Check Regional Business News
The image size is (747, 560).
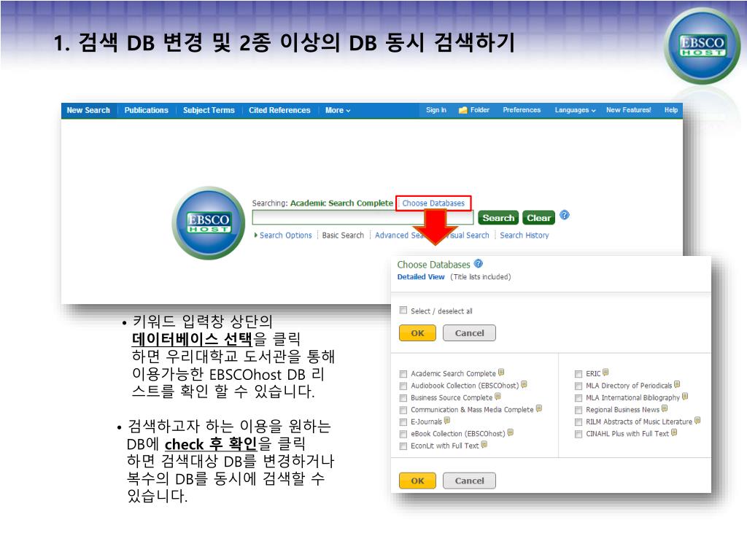[578, 410]
